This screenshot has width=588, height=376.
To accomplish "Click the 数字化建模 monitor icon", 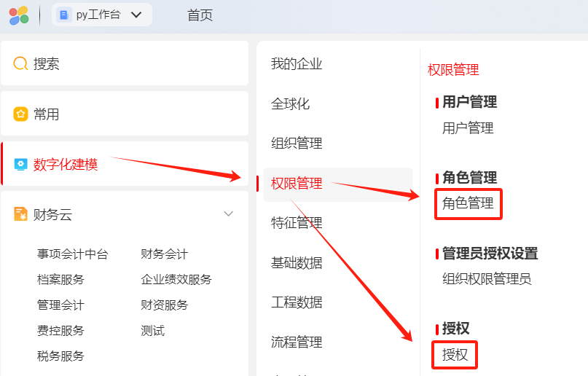I will coord(20,164).
